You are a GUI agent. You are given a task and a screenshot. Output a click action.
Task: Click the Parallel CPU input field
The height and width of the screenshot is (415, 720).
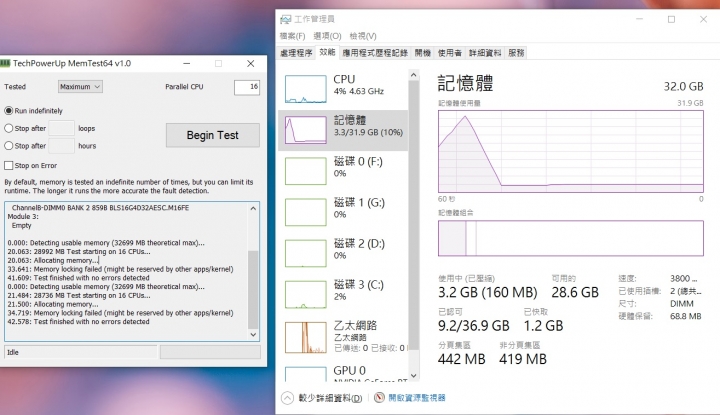click(x=247, y=87)
